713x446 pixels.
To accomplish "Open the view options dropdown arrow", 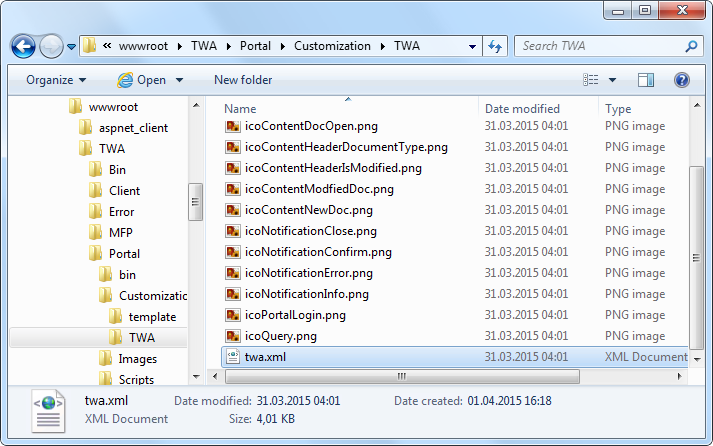I will pyautogui.click(x=612, y=80).
